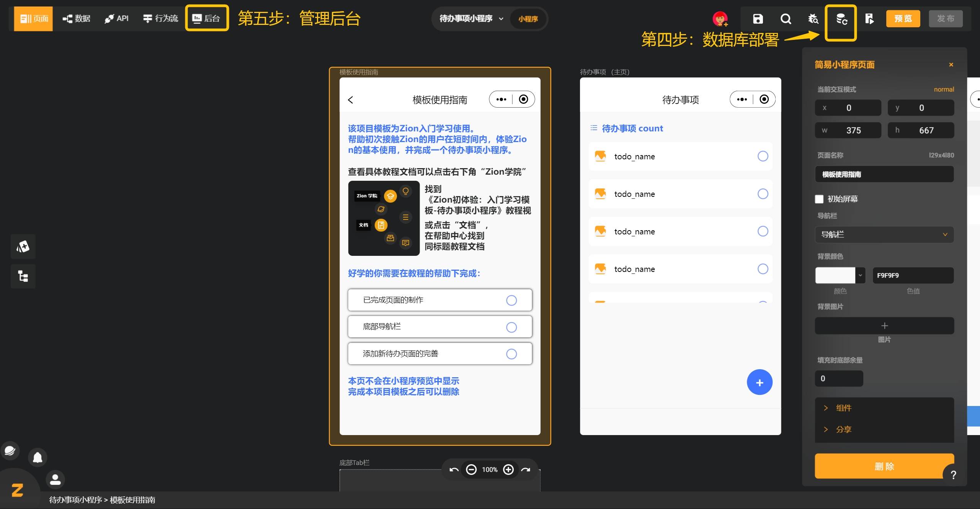Viewport: 980px width, 509px height.
Task: Toggle the 初始屏幕 checkbox
Action: coord(819,199)
